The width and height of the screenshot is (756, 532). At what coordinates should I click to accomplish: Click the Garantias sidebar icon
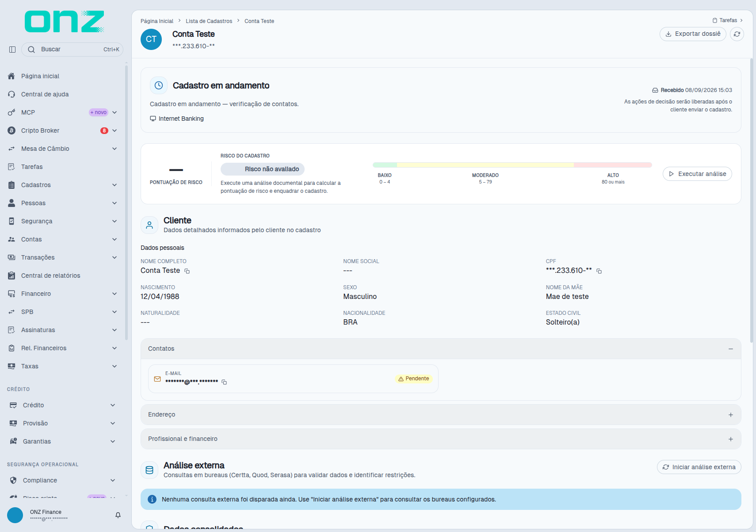(13, 441)
